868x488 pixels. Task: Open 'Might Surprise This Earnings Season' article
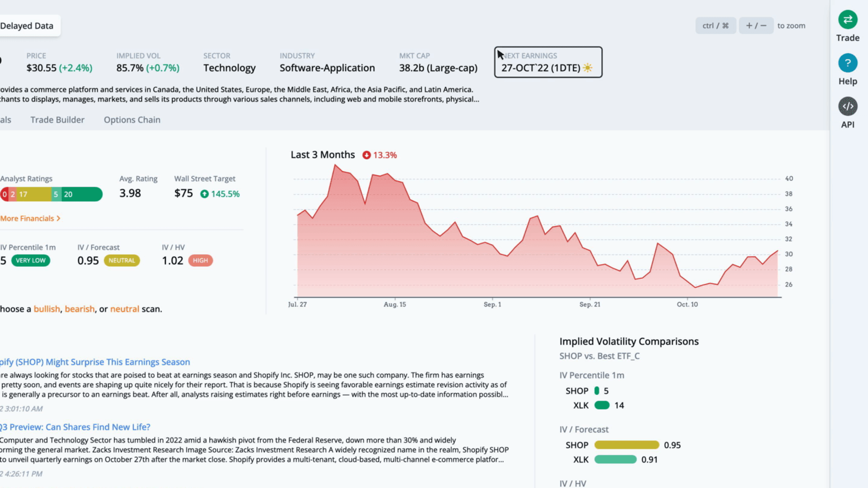95,362
